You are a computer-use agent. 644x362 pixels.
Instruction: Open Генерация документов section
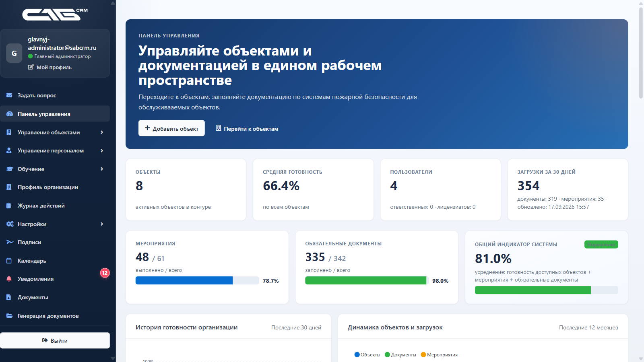click(x=55, y=316)
